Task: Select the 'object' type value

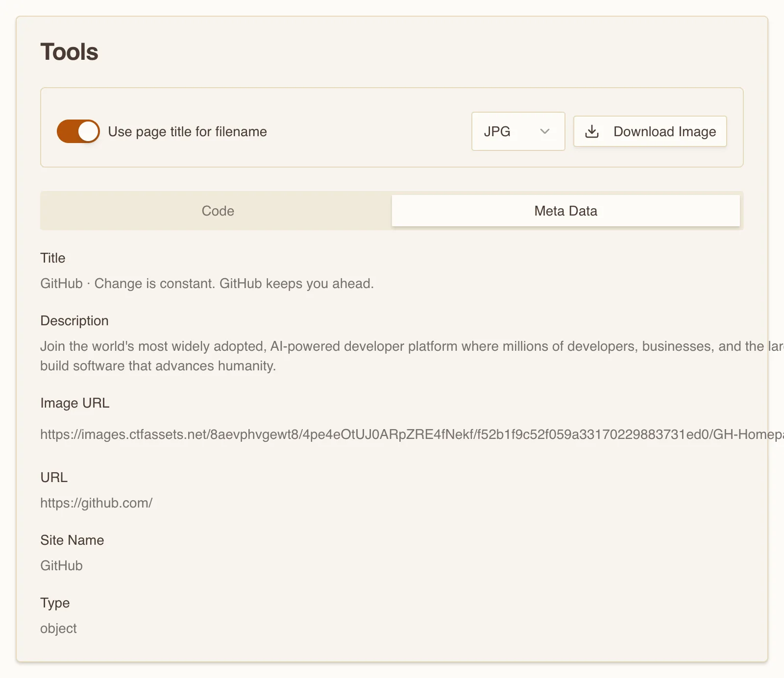Action: point(58,629)
